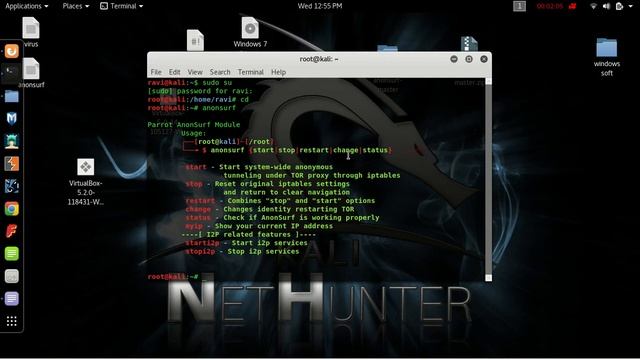Minimize the terminal window

453,59
